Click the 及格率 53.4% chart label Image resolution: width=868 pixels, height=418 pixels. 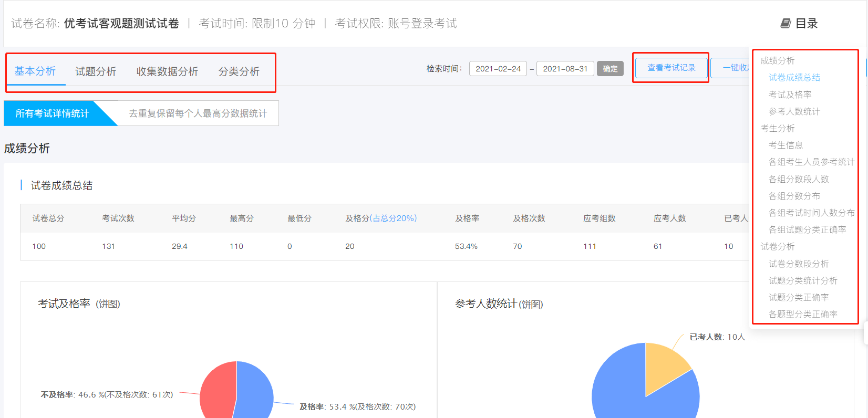pos(357,406)
